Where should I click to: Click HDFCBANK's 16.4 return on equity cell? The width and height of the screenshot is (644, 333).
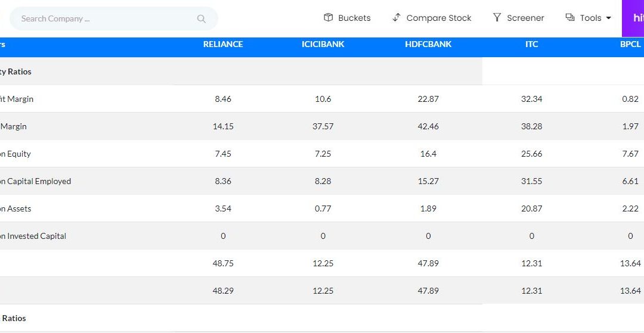pyautogui.click(x=428, y=154)
